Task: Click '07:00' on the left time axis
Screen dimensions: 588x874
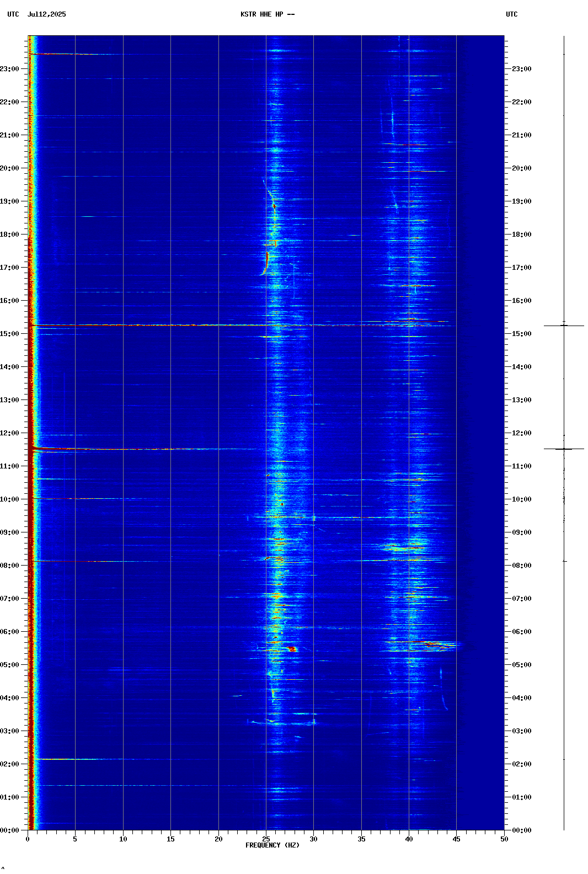Action: (10, 599)
